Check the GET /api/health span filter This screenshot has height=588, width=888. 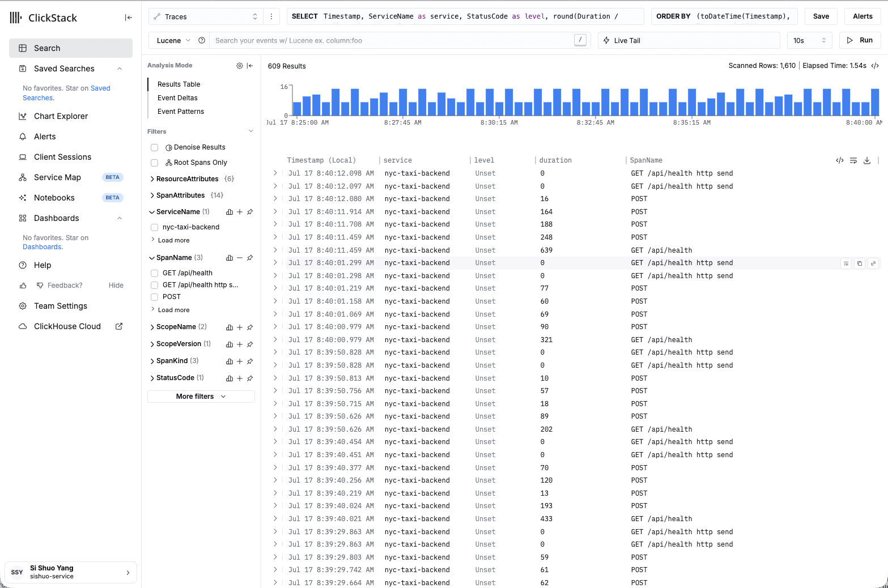(x=154, y=273)
